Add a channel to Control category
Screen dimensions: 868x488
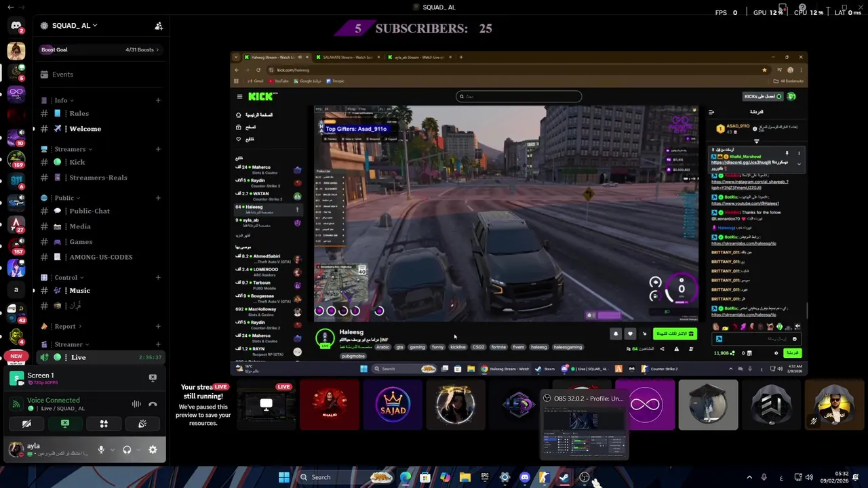[158, 277]
